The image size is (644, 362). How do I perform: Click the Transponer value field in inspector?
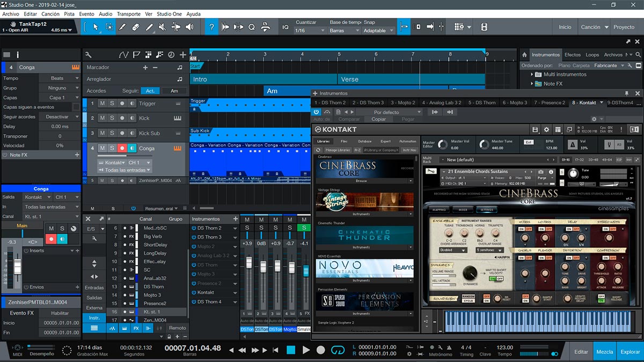click(x=59, y=136)
